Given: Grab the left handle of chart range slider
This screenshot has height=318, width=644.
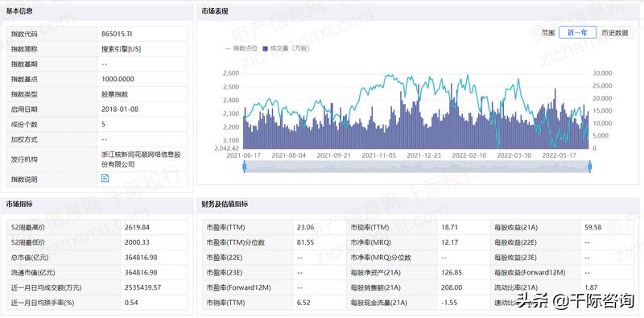Looking at the screenshot, I should pos(245,167).
